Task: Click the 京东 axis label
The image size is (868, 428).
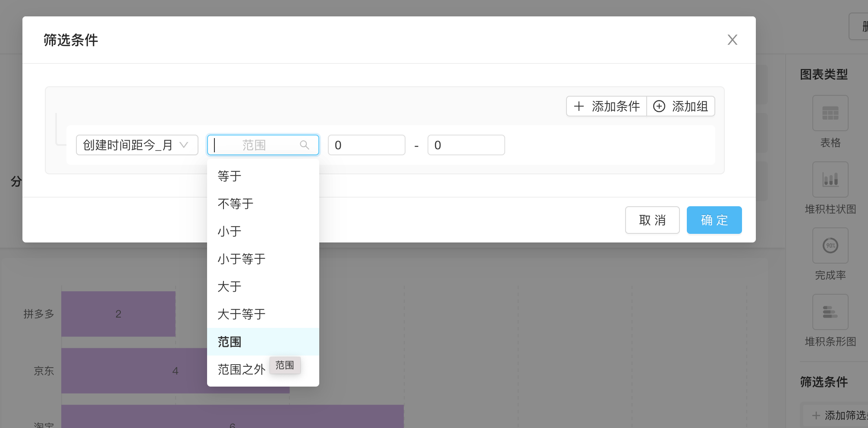Action: tap(44, 371)
